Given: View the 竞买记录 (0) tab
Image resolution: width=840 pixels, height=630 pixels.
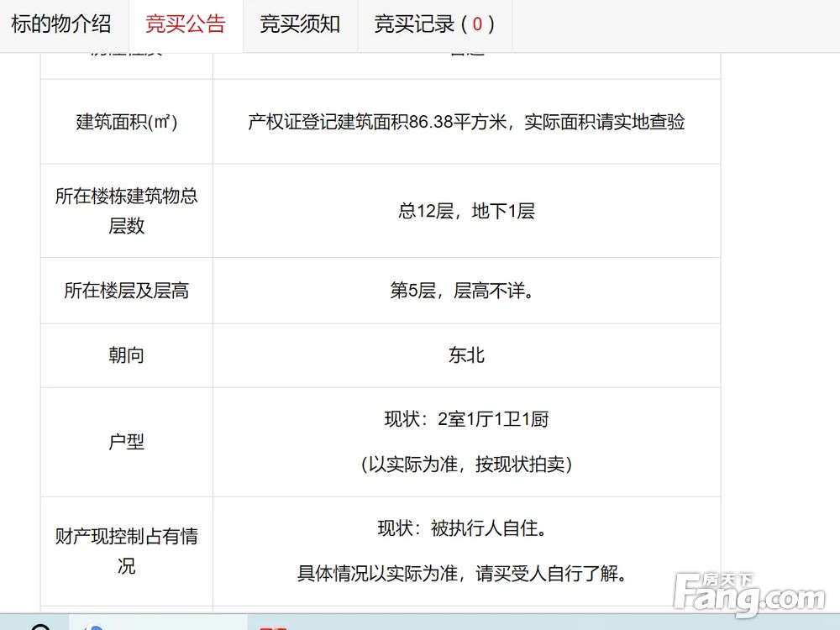Looking at the screenshot, I should 434,24.
